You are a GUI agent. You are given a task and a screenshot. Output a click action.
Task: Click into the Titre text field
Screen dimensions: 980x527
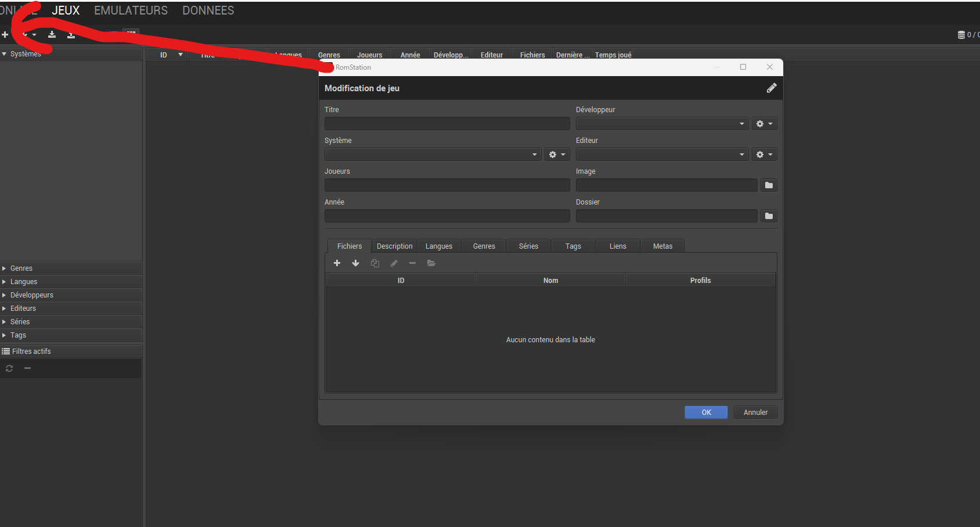447,124
